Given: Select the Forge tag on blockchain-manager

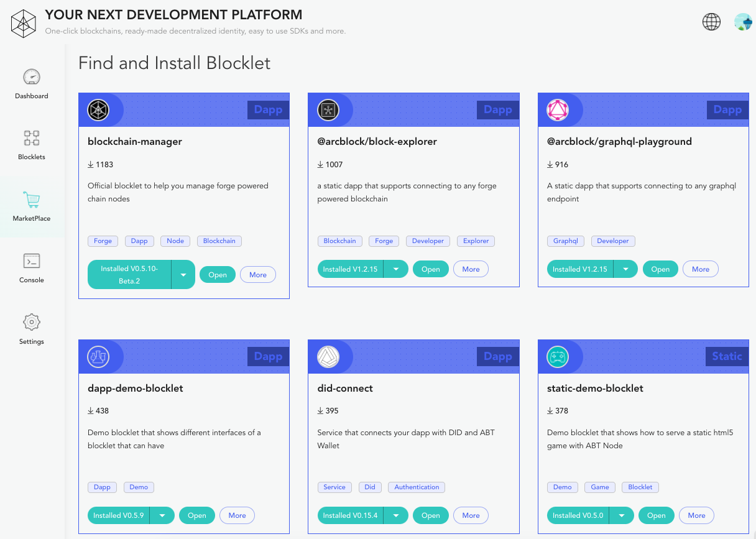Looking at the screenshot, I should (x=103, y=241).
